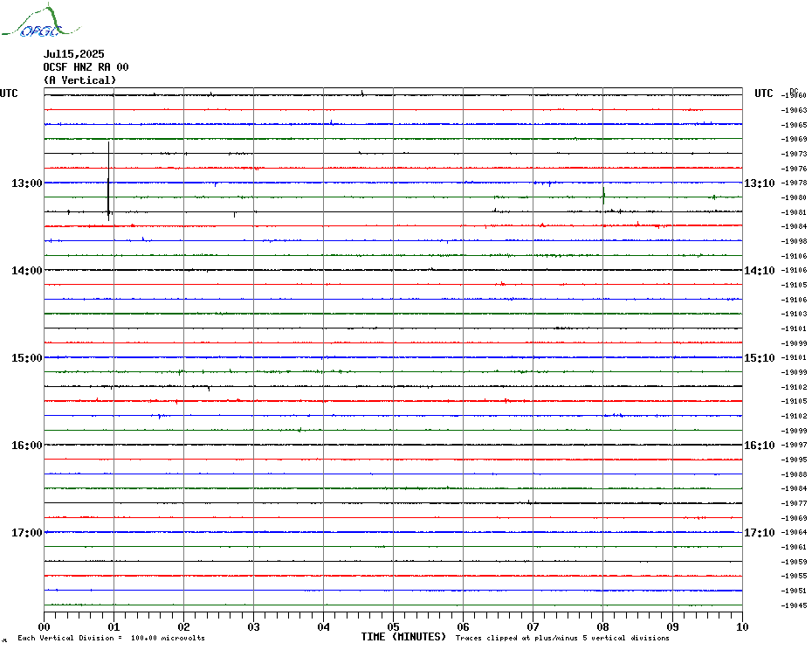Click the station code 'OCSF HNZ RA 00'
The height and width of the screenshot is (650, 812).
click(86, 67)
